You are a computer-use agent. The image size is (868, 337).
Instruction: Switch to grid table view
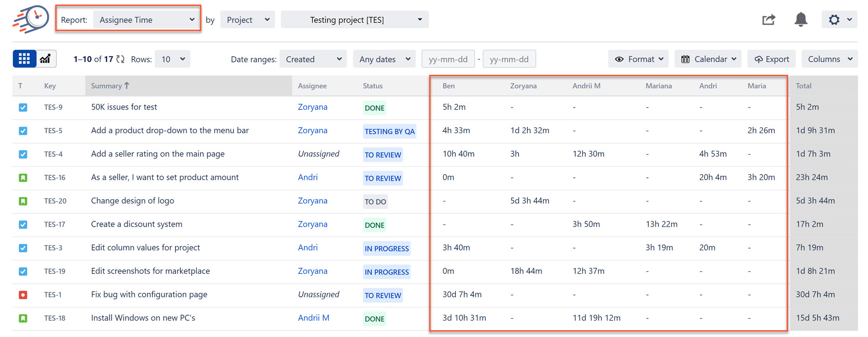[x=24, y=59]
